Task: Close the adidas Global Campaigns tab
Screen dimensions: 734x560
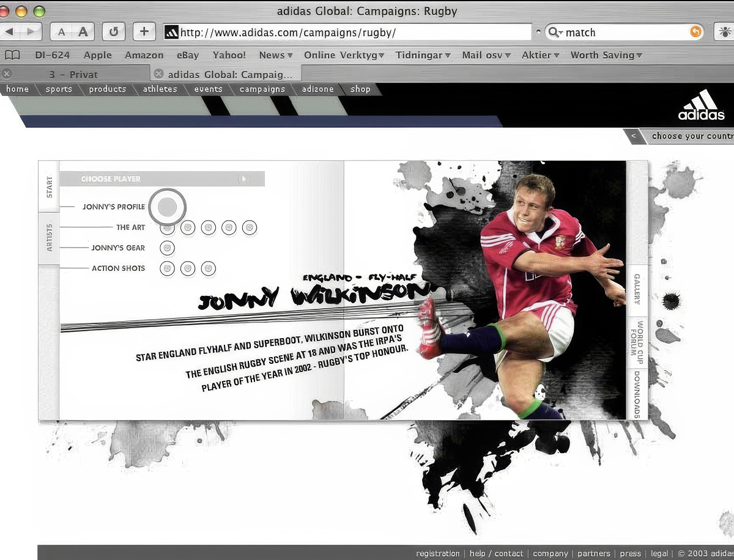Action: point(158,74)
